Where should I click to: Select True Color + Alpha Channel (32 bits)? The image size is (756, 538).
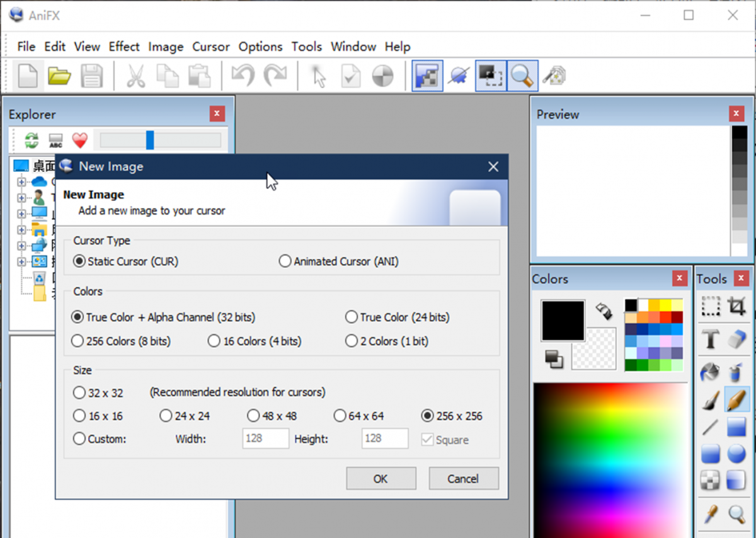tap(164, 317)
